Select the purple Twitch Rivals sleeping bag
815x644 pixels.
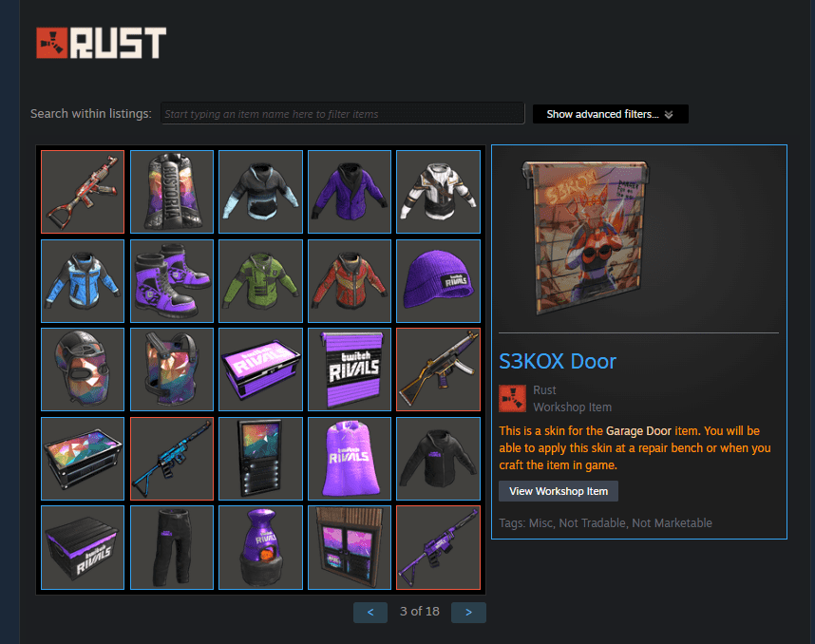(x=350, y=459)
